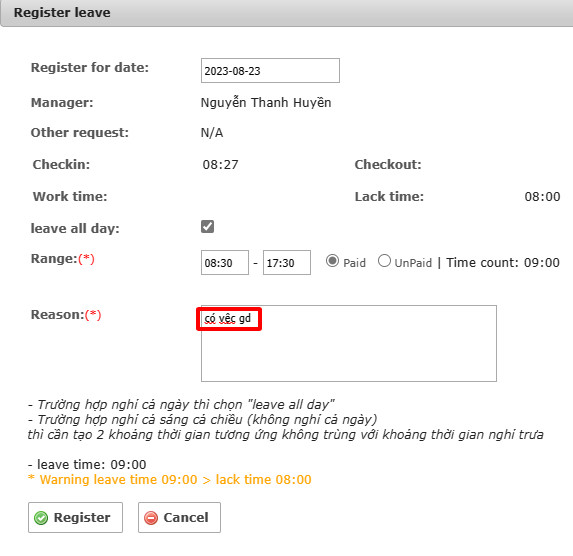Choose the UnPaid radio option
Viewport: 573px width, 556px height.
point(384,261)
